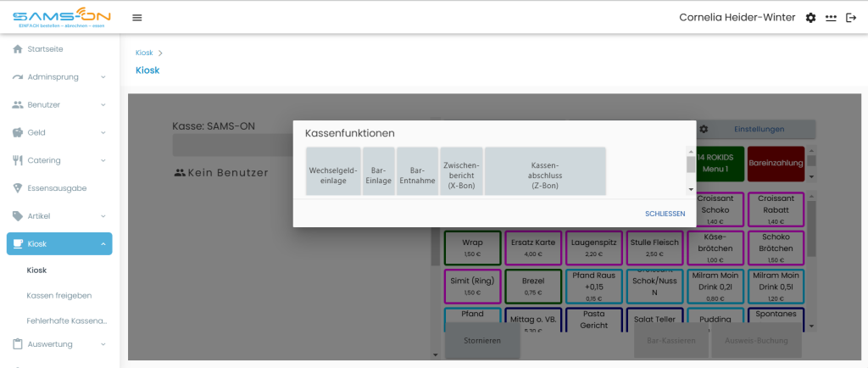
Task: Click the logout icon at top right
Action: pos(851,18)
